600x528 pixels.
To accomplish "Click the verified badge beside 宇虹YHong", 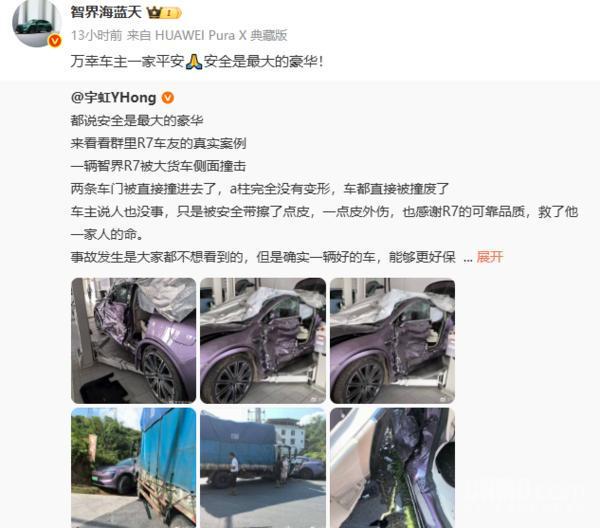I will 168,98.
